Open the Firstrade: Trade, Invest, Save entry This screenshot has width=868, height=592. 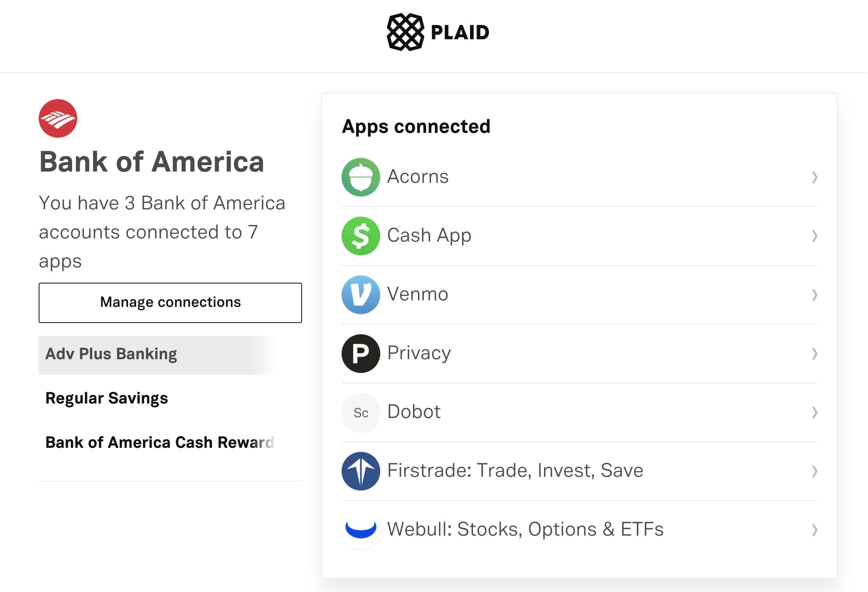coord(515,471)
